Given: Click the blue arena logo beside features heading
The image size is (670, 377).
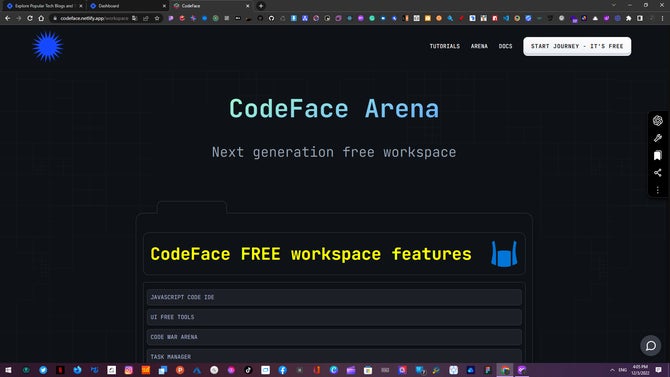Looking at the screenshot, I should [x=504, y=254].
